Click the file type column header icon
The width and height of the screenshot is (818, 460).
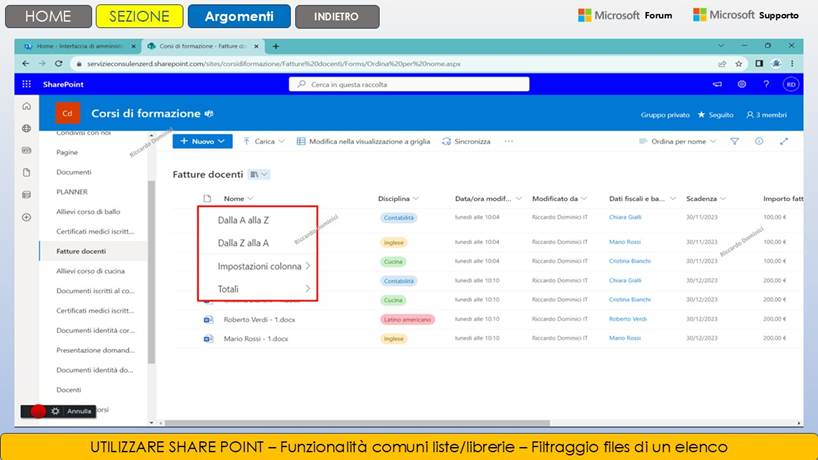tap(207, 198)
